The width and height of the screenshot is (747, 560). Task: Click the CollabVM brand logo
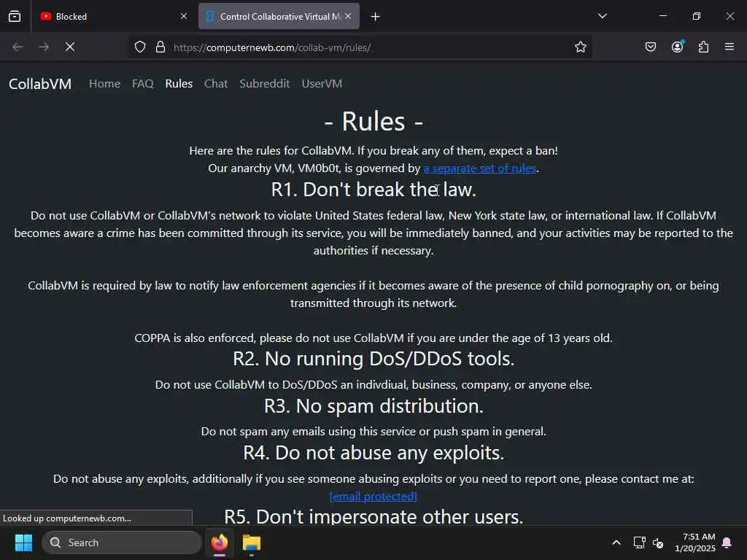(40, 84)
